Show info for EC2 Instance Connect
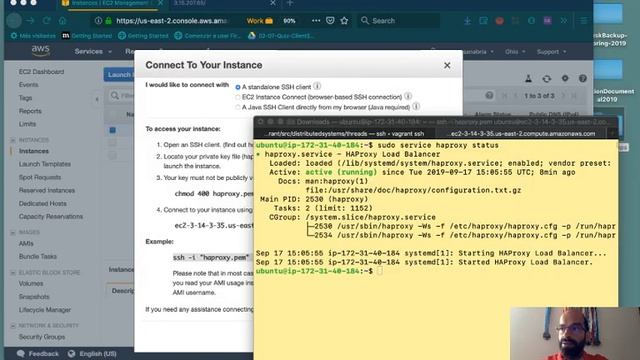The image size is (640, 360). click(408, 97)
